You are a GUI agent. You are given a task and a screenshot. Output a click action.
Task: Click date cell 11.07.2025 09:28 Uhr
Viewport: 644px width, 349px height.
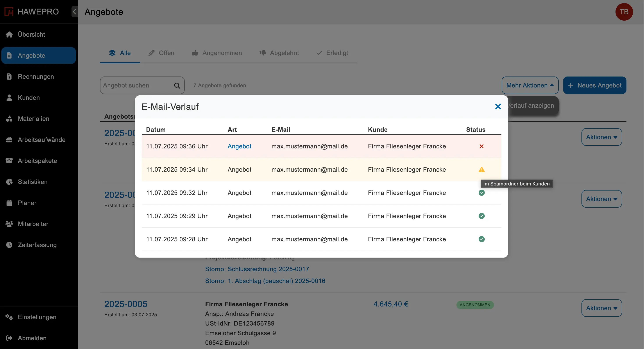(x=177, y=239)
